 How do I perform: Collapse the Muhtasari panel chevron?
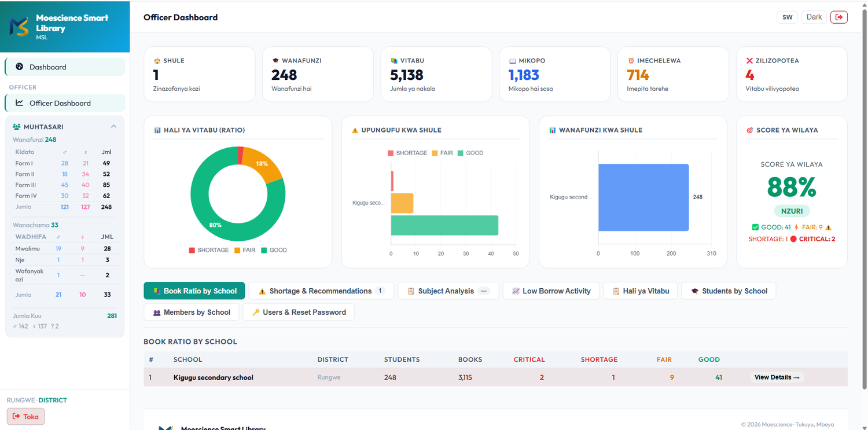114,127
